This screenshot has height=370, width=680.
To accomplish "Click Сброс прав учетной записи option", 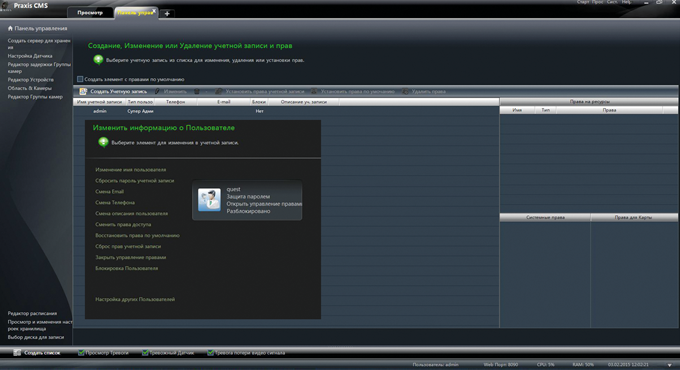I will point(128,246).
